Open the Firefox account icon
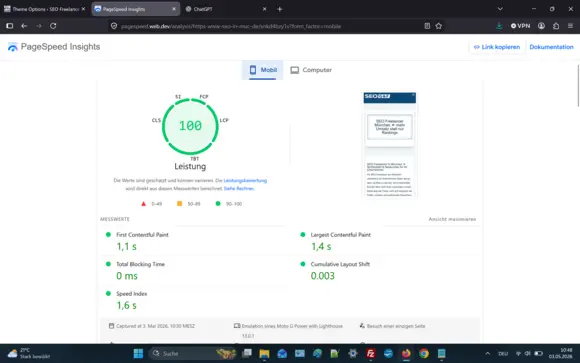Viewport: 580px width, 363px height. (x=541, y=26)
